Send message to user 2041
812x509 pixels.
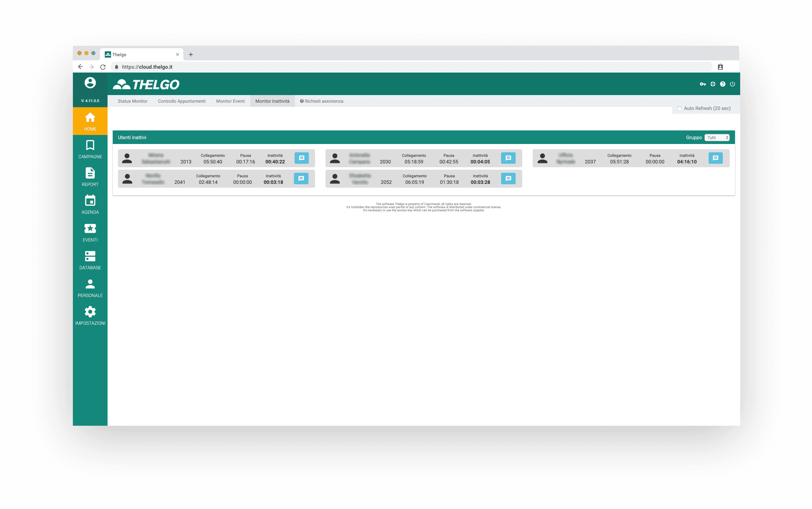[x=301, y=178]
